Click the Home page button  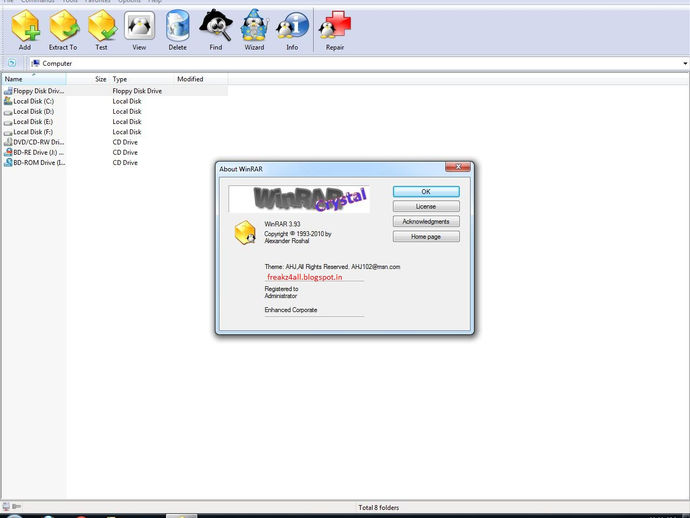pos(426,237)
